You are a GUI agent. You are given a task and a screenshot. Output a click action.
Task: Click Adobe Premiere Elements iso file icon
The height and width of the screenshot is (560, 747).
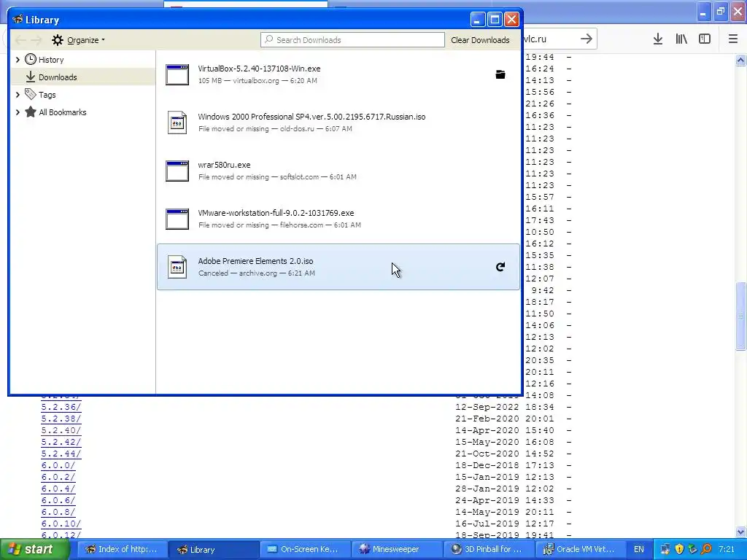pos(177,267)
